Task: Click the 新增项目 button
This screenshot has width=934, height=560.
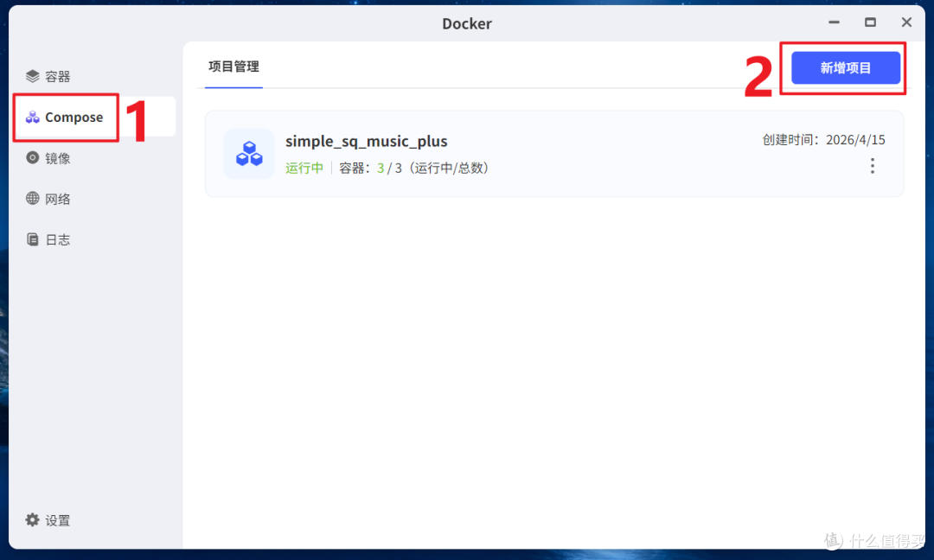Action: (x=845, y=68)
